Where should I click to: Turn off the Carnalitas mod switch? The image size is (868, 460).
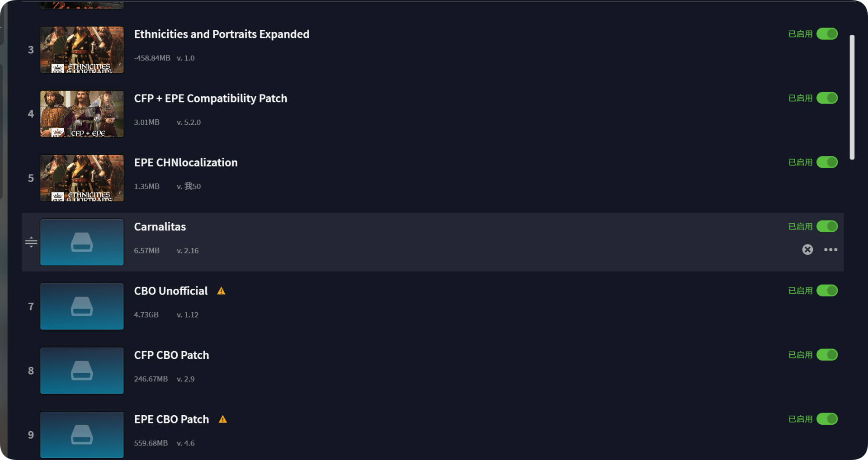pos(827,226)
